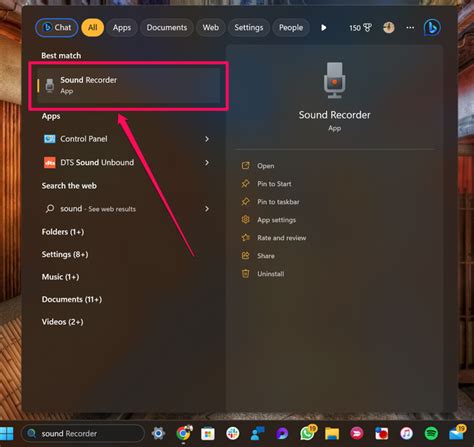
Task: Expand the Music (1+) category
Action: tap(60, 277)
